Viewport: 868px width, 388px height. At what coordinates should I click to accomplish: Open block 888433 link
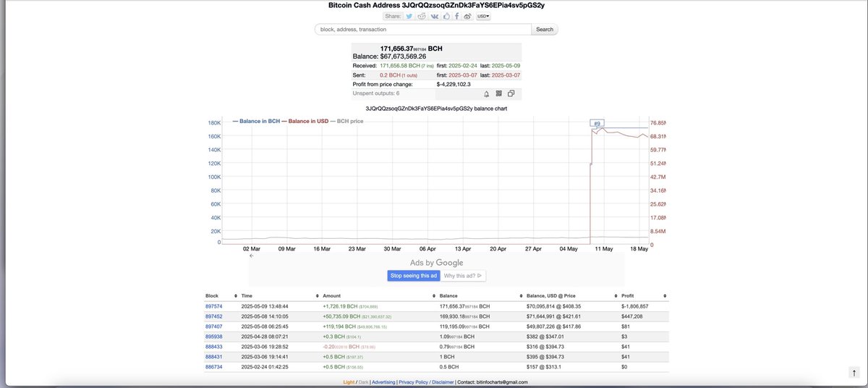(x=214, y=347)
